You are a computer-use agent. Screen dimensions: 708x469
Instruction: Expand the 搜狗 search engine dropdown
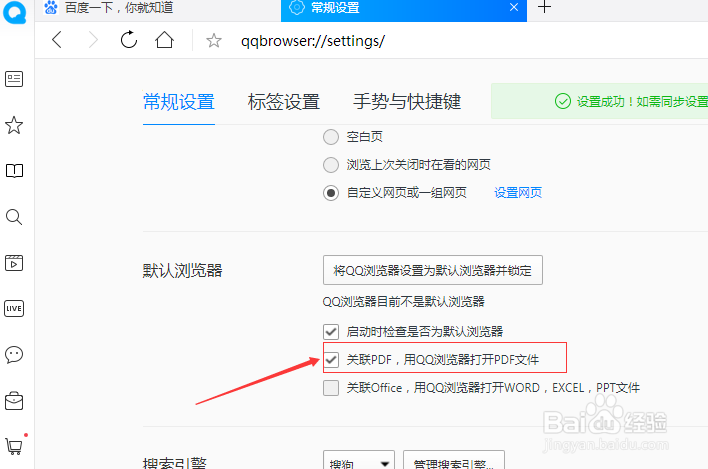pyautogui.click(x=359, y=460)
